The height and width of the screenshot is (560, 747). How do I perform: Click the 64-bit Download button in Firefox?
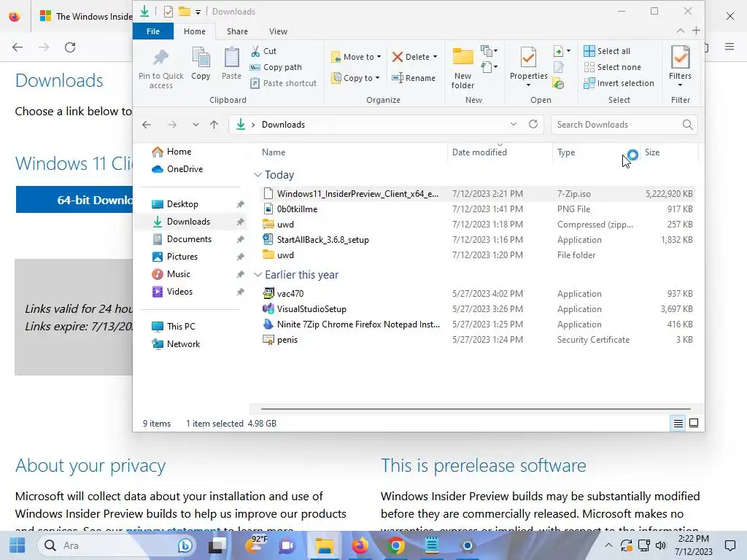coord(74,200)
